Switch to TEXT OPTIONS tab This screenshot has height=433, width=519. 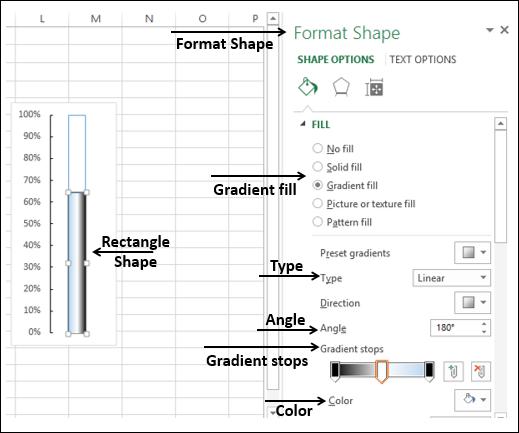tap(423, 59)
